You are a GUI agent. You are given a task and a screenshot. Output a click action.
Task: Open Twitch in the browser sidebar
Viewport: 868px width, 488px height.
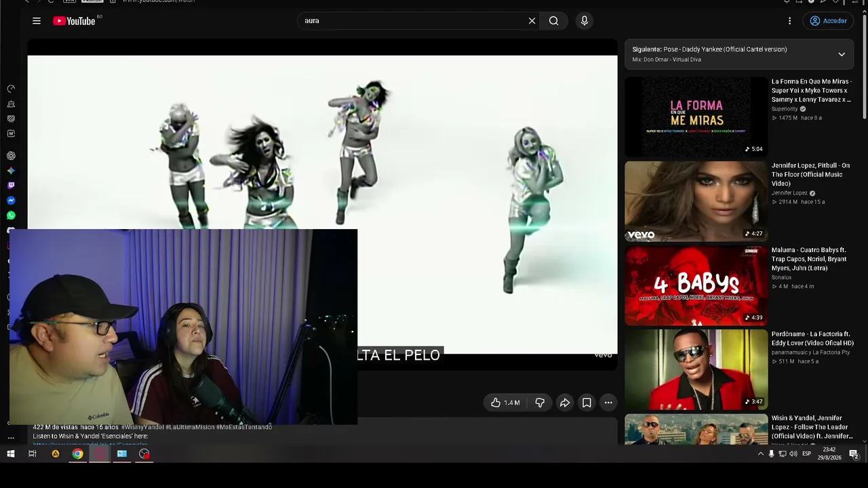coord(11,186)
